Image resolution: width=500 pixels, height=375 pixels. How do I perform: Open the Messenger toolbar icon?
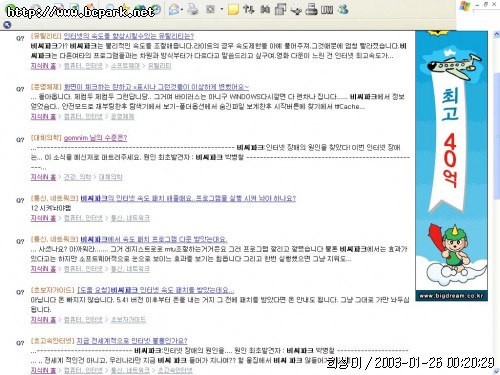point(343,9)
